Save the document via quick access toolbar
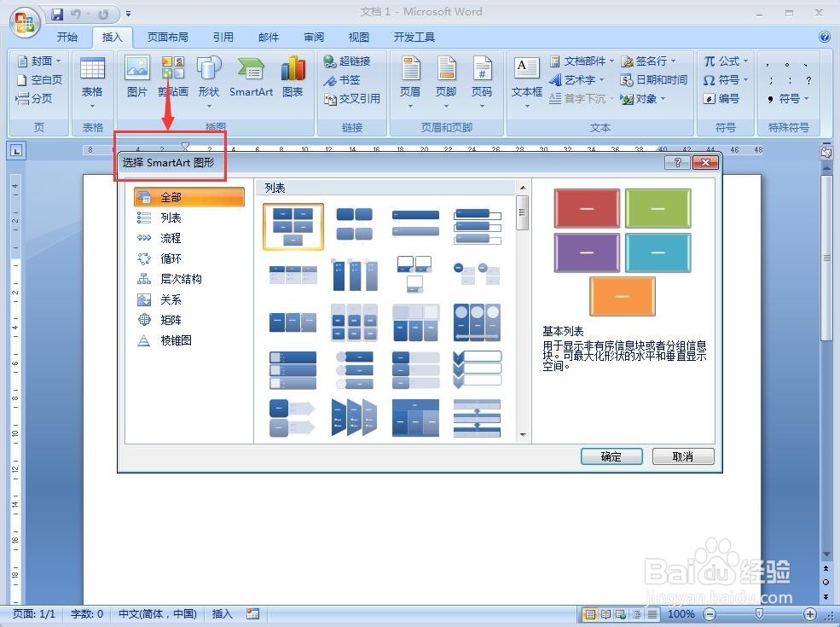 [57, 14]
